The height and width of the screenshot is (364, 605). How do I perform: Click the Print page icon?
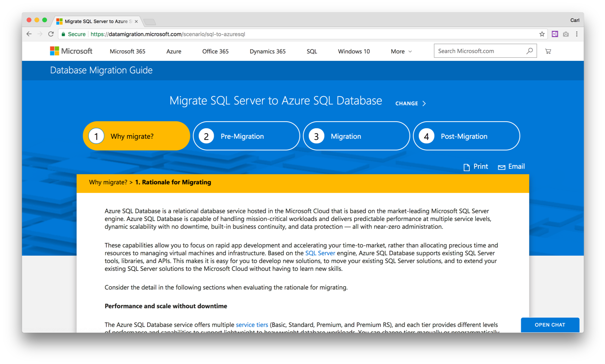point(466,167)
